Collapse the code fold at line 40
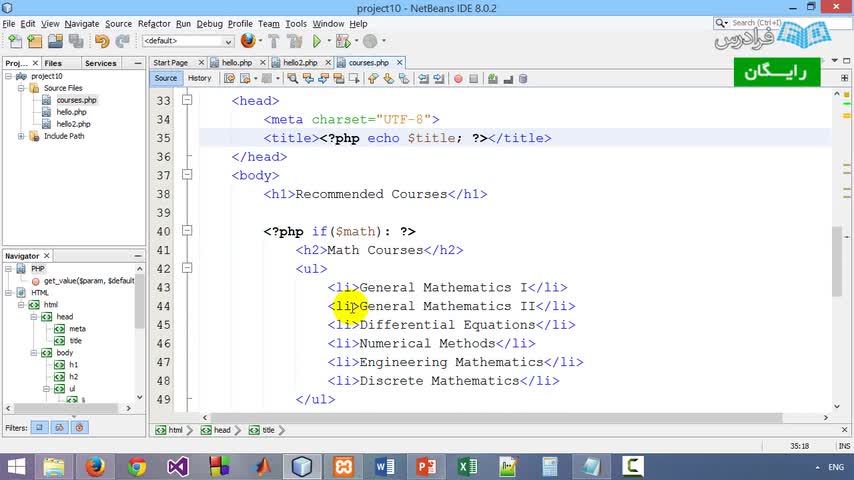Image resolution: width=854 pixels, height=480 pixels. [187, 230]
